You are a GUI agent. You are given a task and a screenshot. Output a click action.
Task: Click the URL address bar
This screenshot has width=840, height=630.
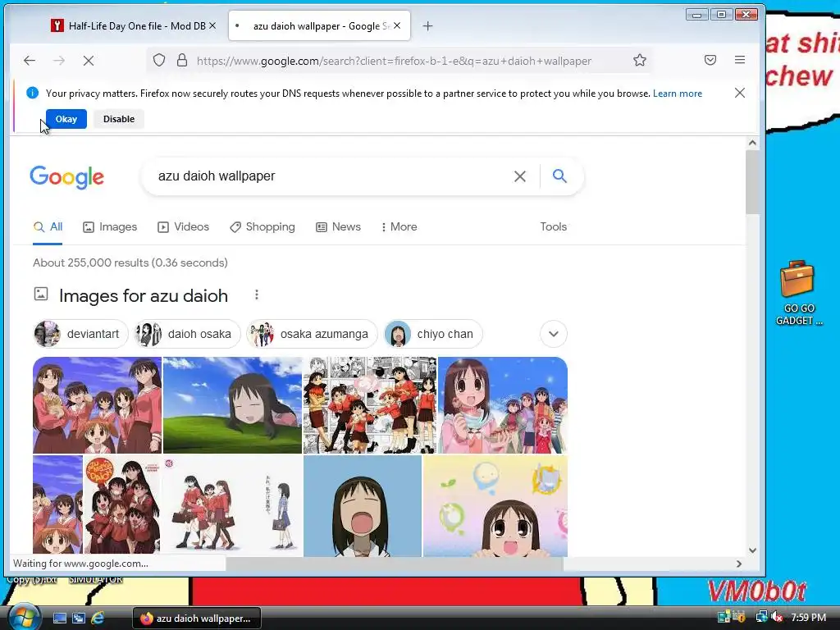point(394,61)
